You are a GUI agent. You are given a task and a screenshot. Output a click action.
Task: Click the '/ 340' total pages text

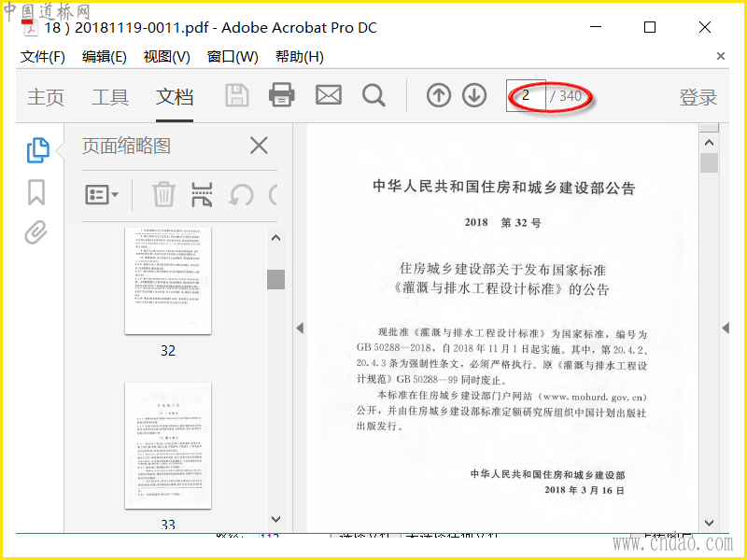[x=566, y=96]
